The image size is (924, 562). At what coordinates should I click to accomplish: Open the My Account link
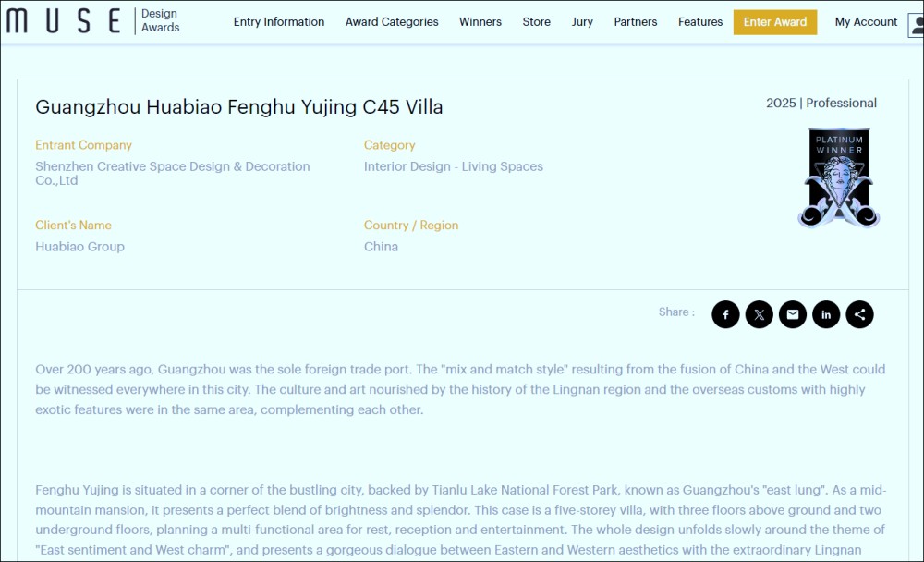866,22
